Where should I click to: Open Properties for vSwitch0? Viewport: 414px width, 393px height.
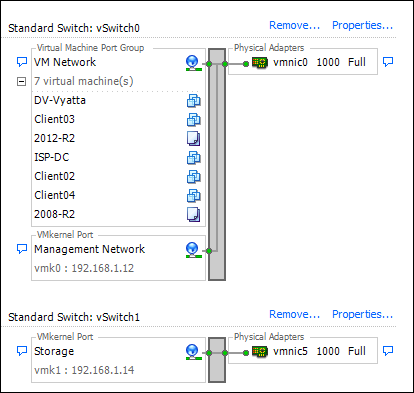coord(363,25)
